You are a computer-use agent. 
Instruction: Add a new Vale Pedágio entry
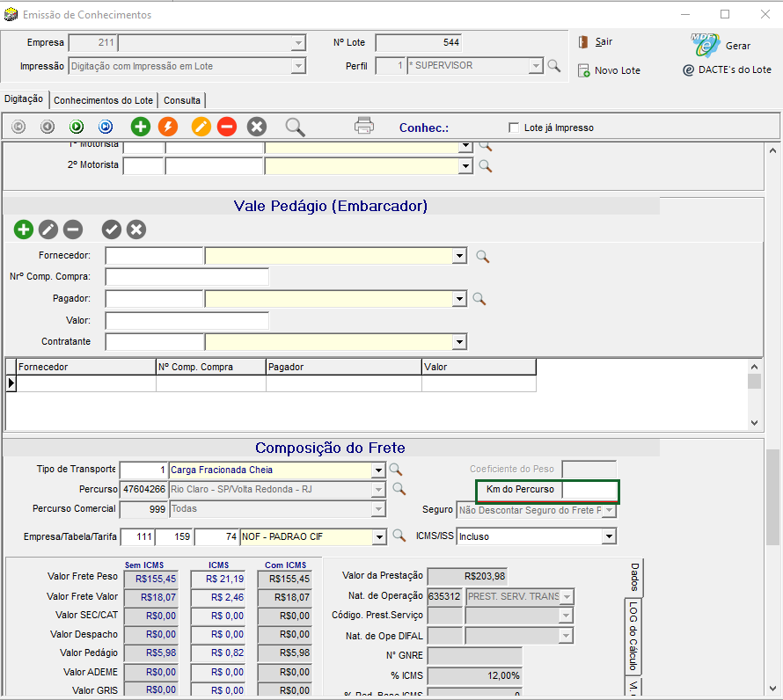tap(24, 230)
